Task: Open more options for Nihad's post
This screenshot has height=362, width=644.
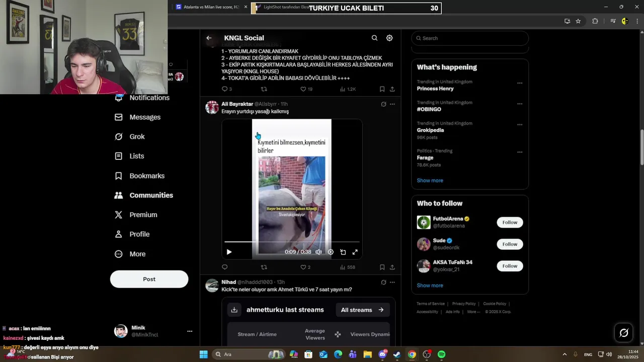Action: 392,282
